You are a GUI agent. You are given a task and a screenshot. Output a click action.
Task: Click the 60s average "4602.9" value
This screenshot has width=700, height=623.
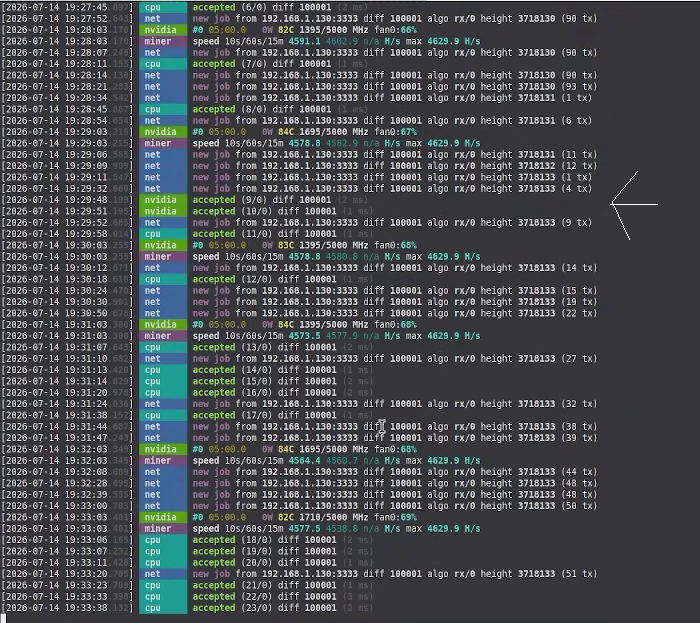(342, 42)
